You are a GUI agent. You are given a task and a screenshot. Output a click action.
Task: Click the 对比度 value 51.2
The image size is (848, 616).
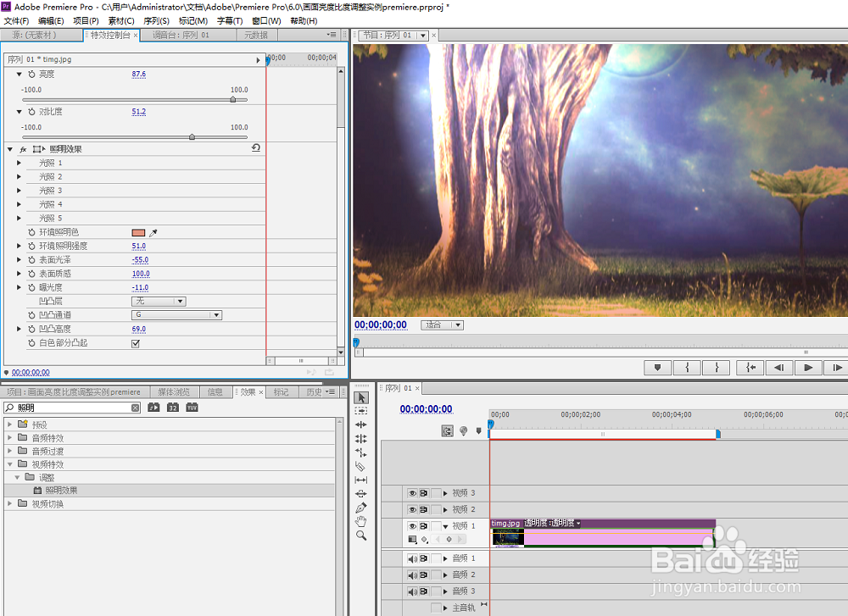(139, 112)
